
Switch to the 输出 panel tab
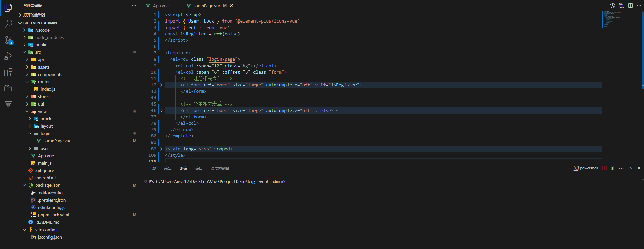(168, 168)
